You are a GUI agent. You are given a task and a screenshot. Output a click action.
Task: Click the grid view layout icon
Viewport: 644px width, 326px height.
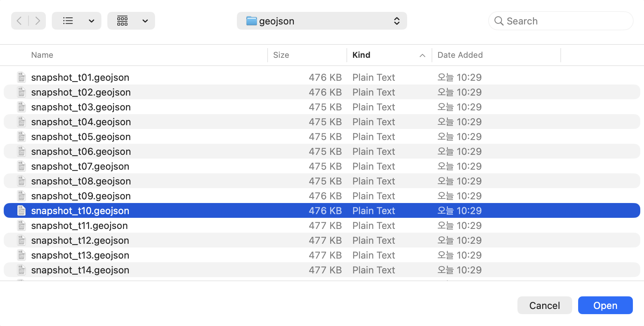pyautogui.click(x=122, y=21)
